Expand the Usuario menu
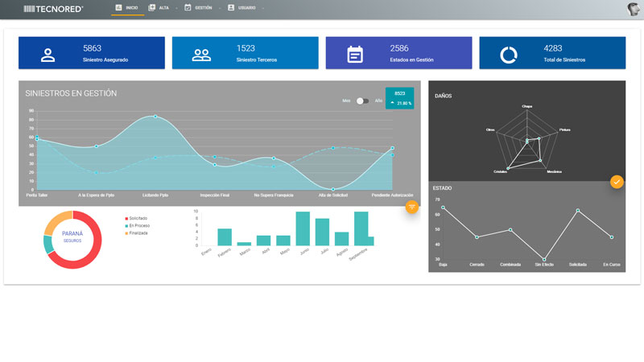The width and height of the screenshot is (644, 362). pyautogui.click(x=244, y=7)
